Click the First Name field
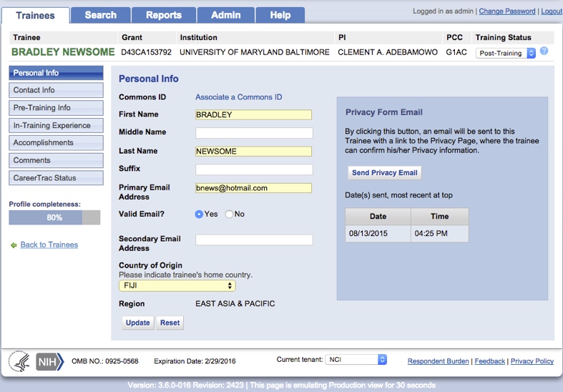Viewport: 563px width, 392px height. tap(253, 114)
